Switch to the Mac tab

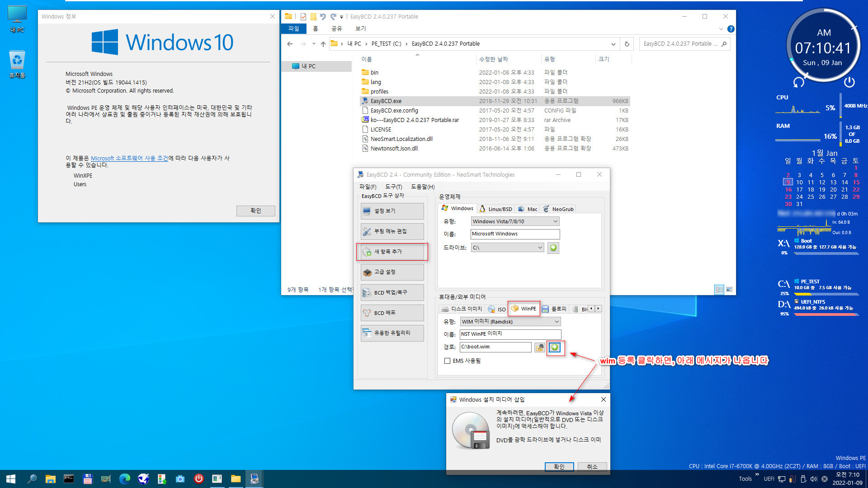pyautogui.click(x=528, y=209)
